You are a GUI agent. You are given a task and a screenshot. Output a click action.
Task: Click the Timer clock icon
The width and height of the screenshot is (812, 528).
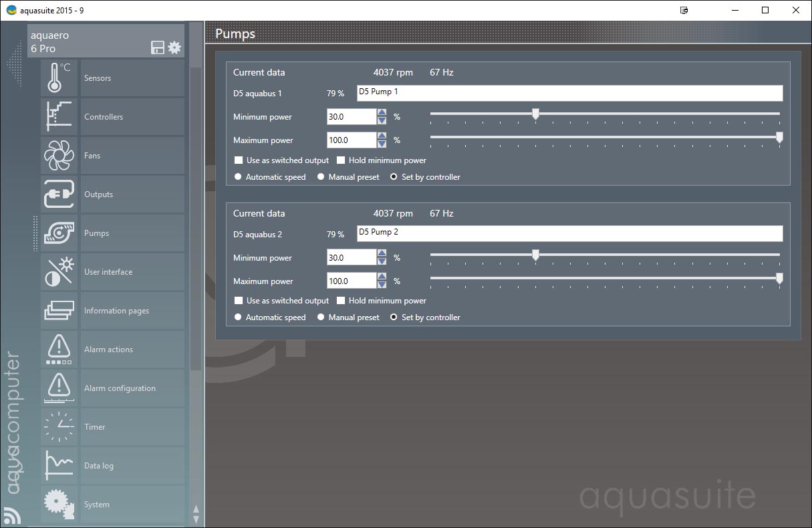pos(59,427)
